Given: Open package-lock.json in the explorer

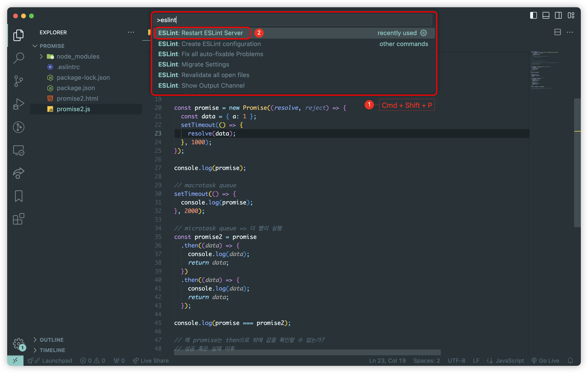Looking at the screenshot, I should (x=86, y=78).
